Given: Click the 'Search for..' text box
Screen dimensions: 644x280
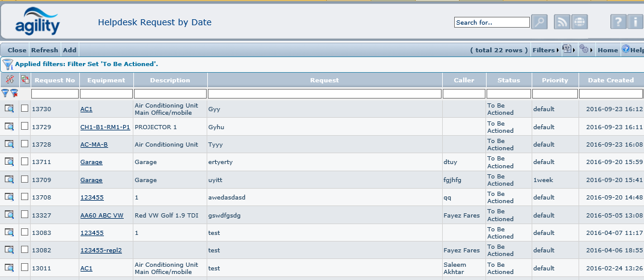Looking at the screenshot, I should point(491,22).
